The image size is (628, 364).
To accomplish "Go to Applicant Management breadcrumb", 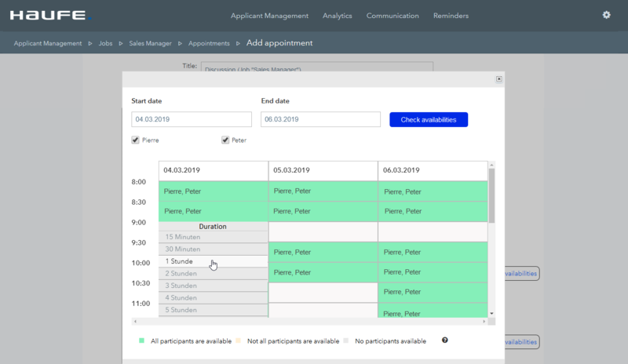I will tap(48, 43).
